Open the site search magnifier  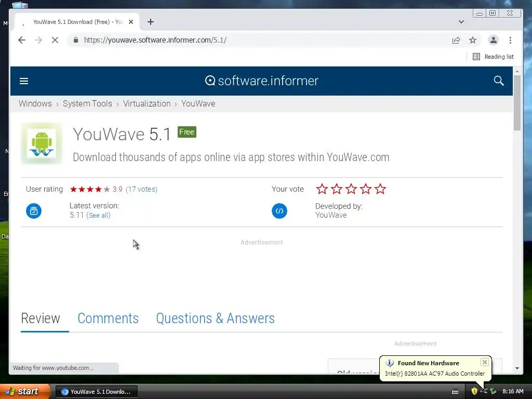(x=499, y=81)
